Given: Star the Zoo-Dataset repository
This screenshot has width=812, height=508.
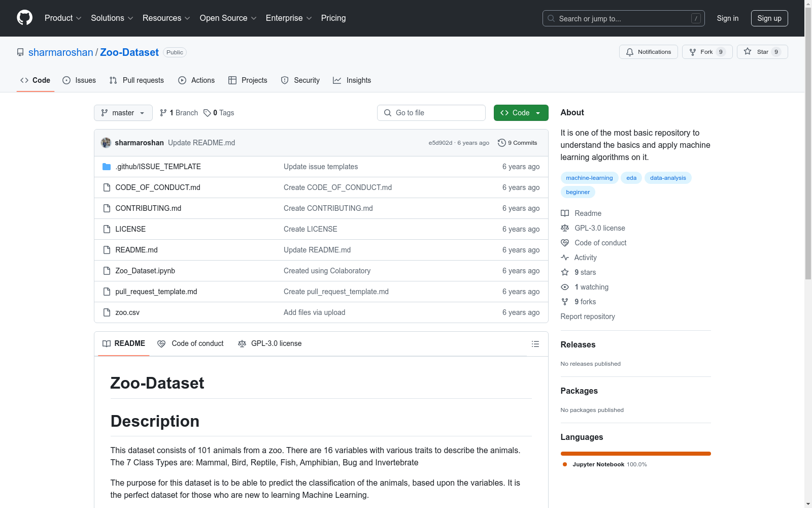Looking at the screenshot, I should pos(762,52).
